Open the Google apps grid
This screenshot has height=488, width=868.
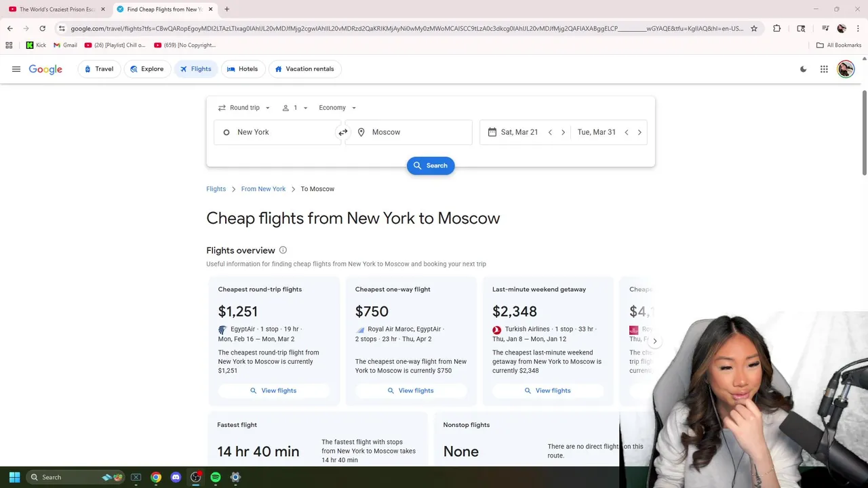(x=824, y=69)
